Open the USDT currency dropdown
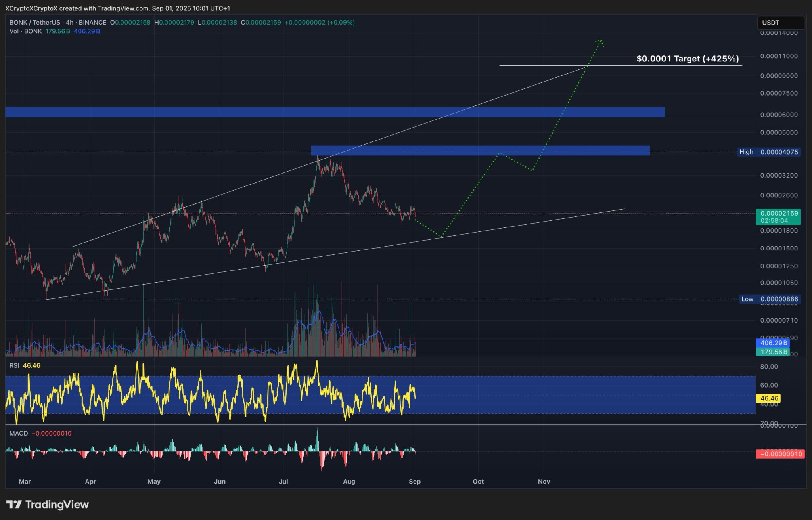 tap(780, 23)
